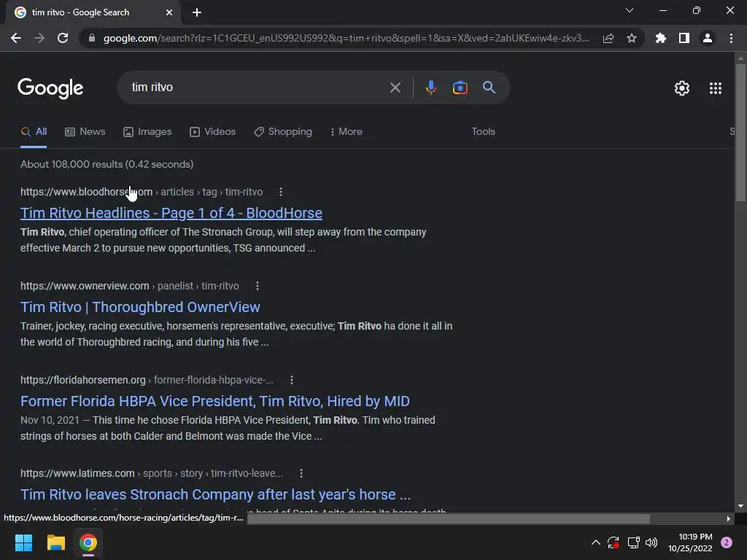Click the vertical scrollbar thumb
Viewport: 747px width, 560px height.
pos(740,133)
